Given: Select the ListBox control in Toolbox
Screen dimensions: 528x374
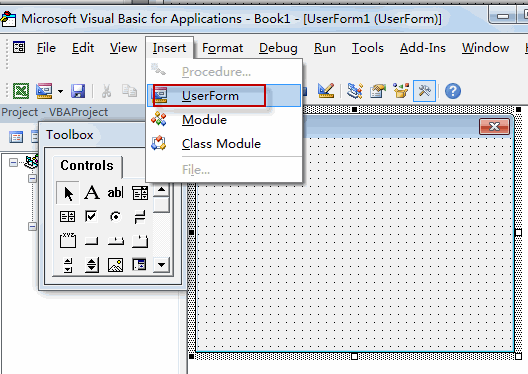Looking at the screenshot, I should 67,216.
